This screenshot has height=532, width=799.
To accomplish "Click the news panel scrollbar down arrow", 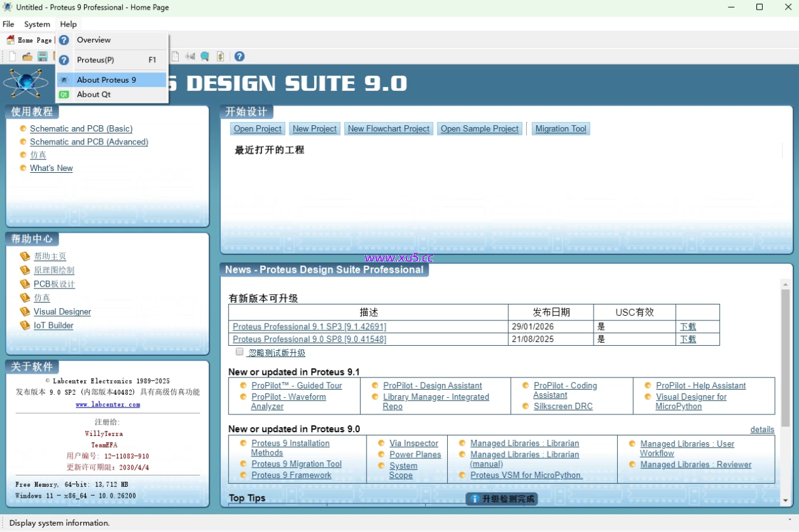I will (x=785, y=501).
